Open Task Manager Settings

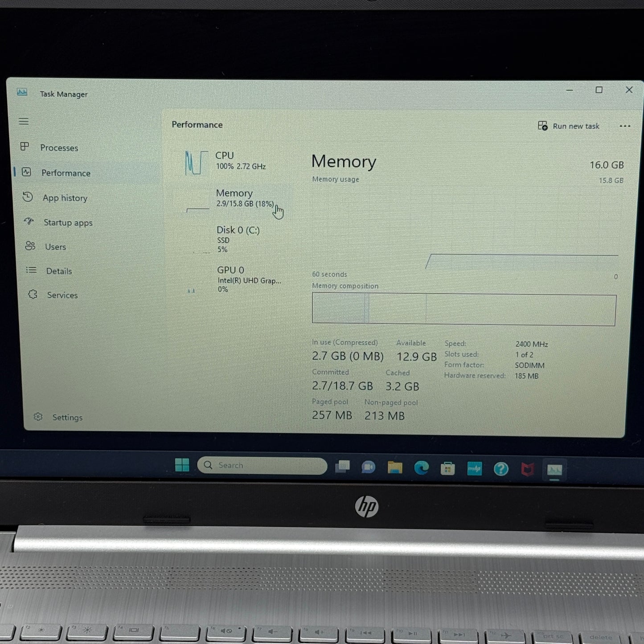coord(67,417)
